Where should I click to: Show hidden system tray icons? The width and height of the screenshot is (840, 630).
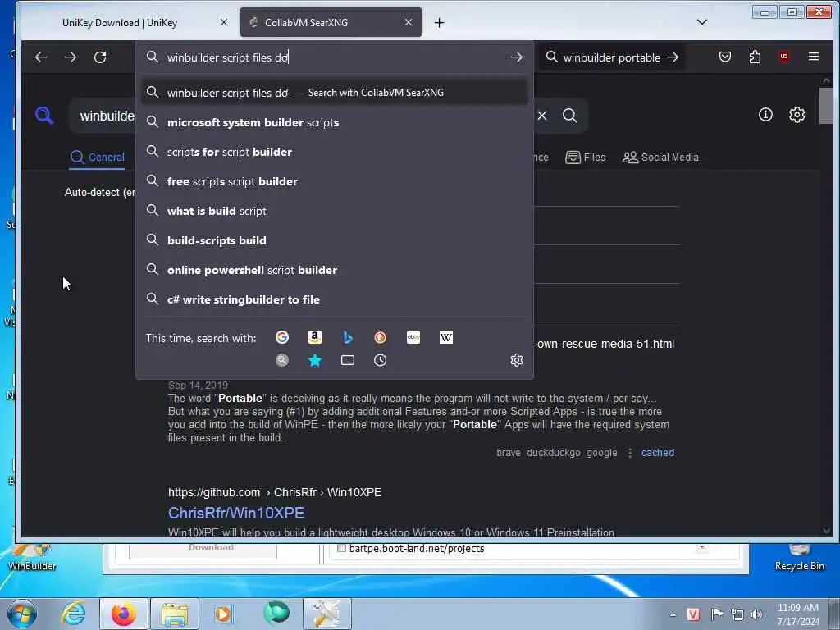673,614
